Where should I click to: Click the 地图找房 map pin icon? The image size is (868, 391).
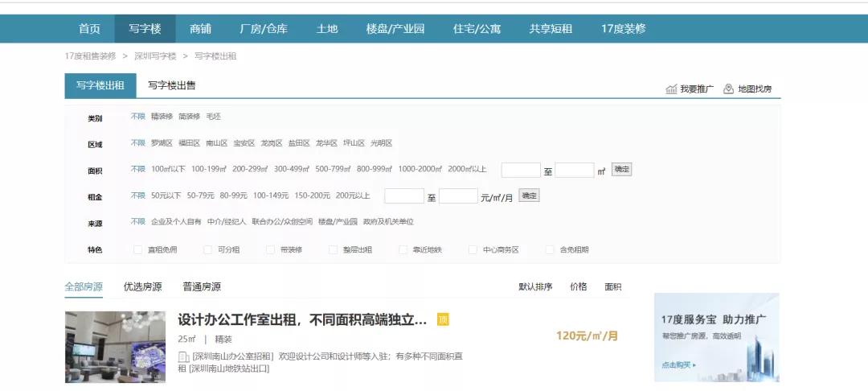coord(728,88)
